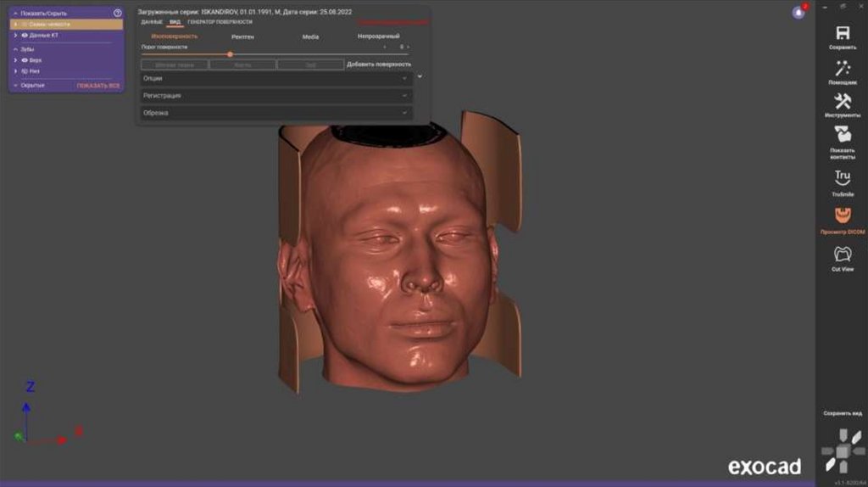The height and width of the screenshot is (487, 868).
Task: Open the help question mark icon
Action: pyautogui.click(x=118, y=13)
